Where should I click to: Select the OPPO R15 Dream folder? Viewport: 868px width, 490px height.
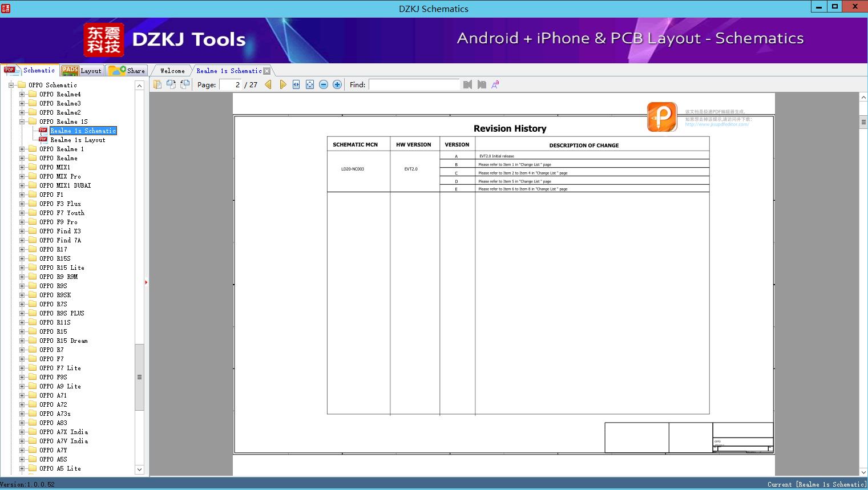click(x=63, y=341)
